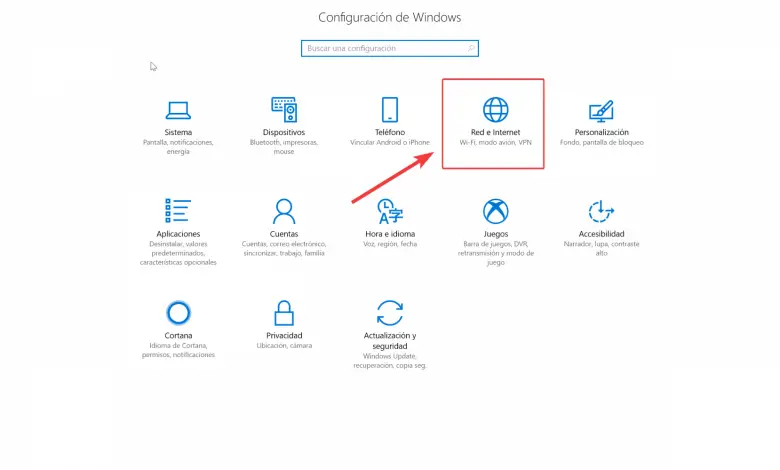Open the Actualización y seguridad sync icon
The image size is (780, 470).
390,313
